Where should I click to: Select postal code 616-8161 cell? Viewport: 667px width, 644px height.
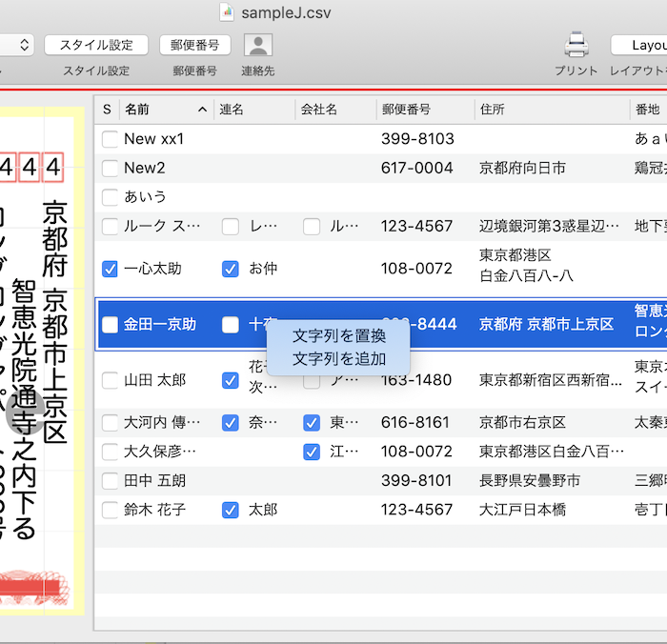tap(415, 423)
